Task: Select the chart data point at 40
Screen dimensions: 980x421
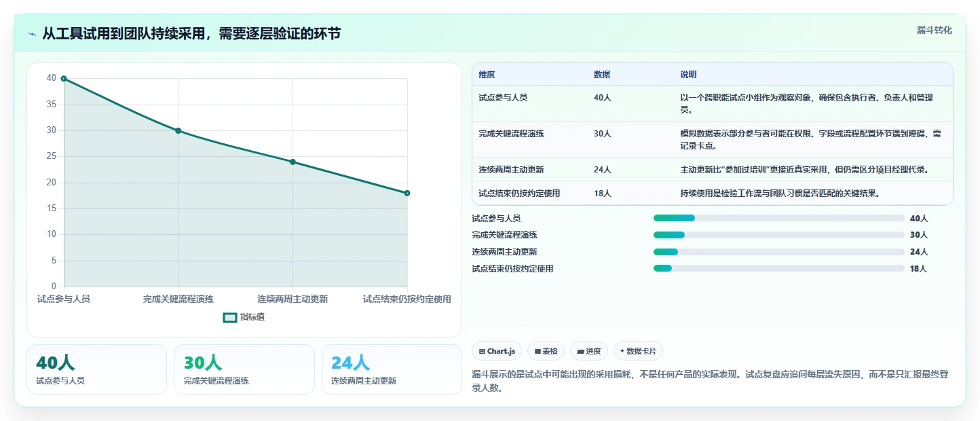Action: click(x=64, y=79)
